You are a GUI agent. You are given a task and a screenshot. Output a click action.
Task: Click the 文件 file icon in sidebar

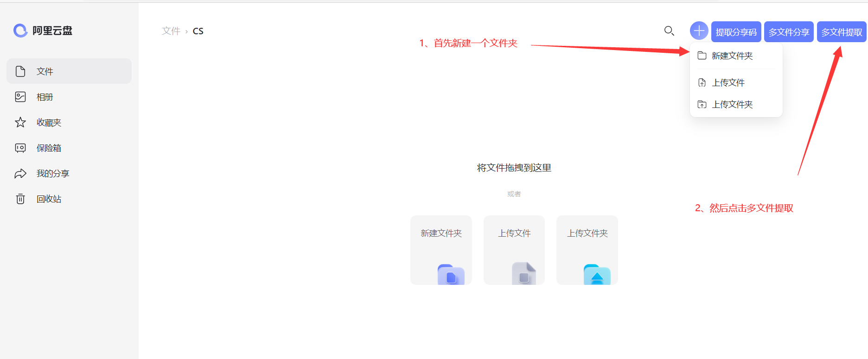20,71
